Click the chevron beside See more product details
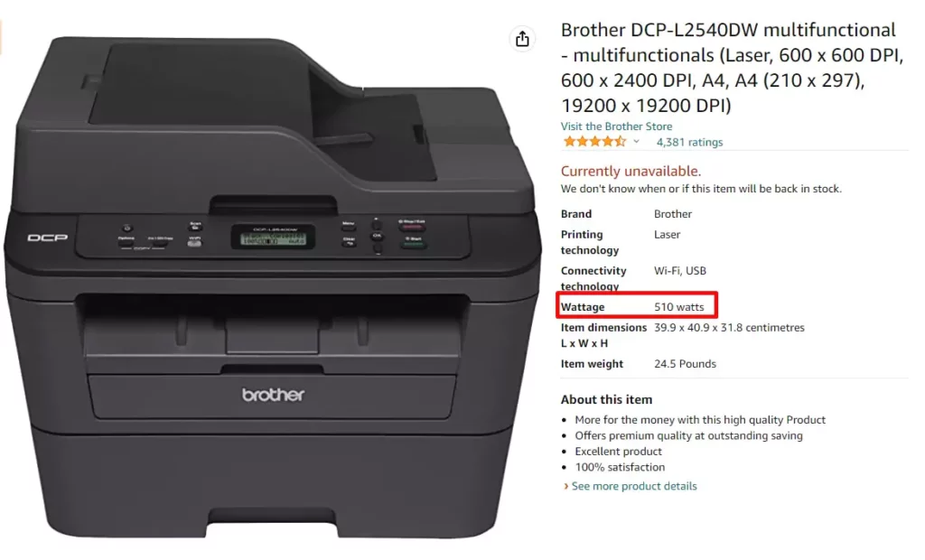Viewport: 925px width, 560px height. pos(565,486)
